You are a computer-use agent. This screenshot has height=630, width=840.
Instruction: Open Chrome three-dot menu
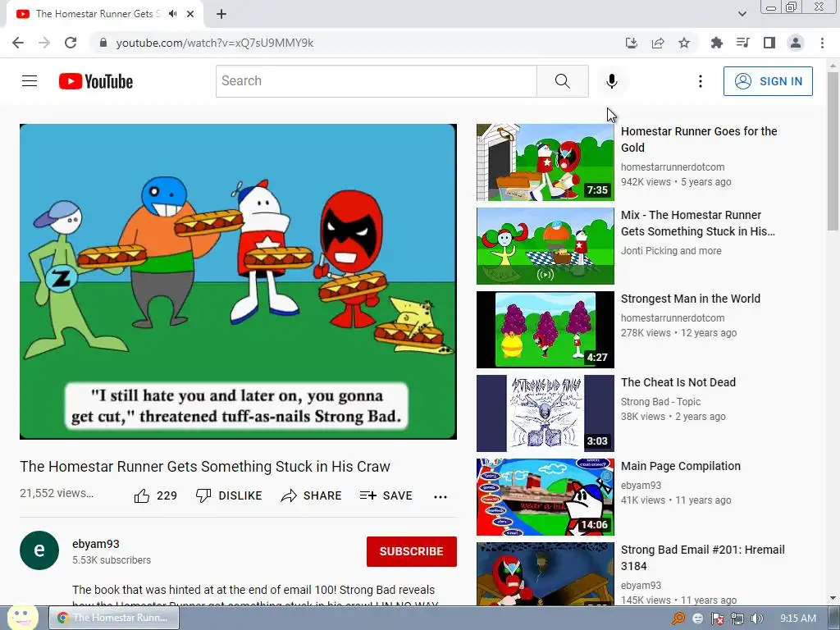coord(822,43)
